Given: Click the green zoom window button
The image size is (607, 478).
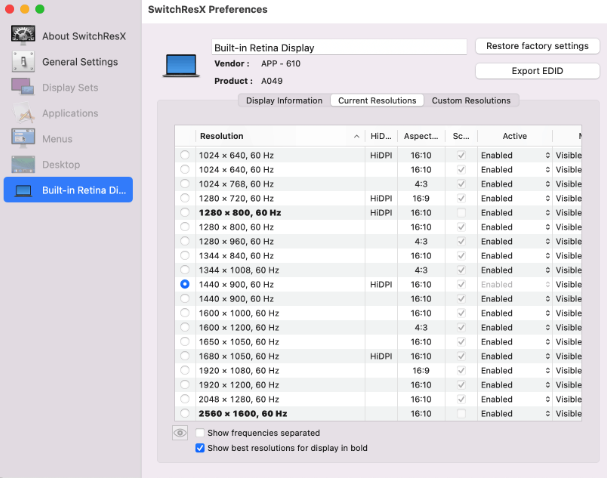Looking at the screenshot, I should [x=40, y=9].
